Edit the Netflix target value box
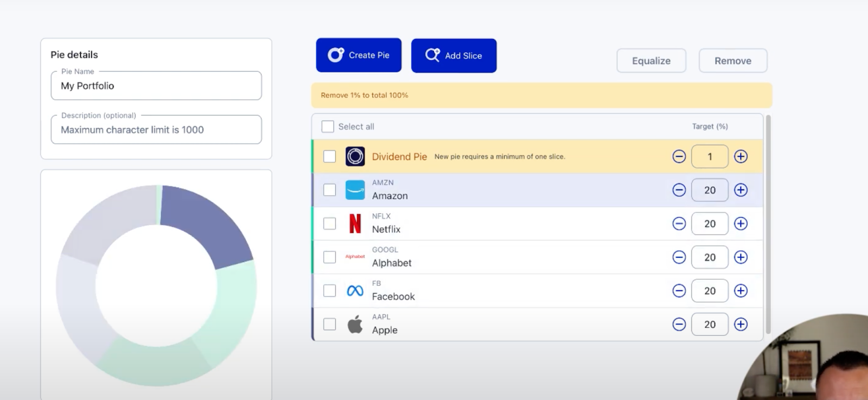The image size is (868, 400). tap(710, 224)
